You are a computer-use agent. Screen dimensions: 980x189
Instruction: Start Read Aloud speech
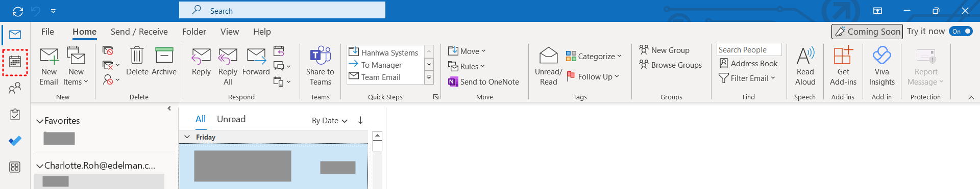pyautogui.click(x=805, y=66)
